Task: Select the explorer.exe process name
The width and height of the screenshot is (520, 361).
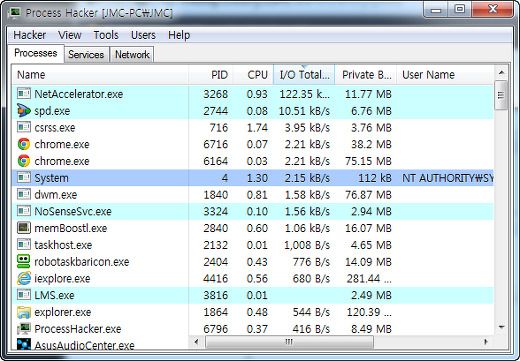Action: tap(63, 312)
